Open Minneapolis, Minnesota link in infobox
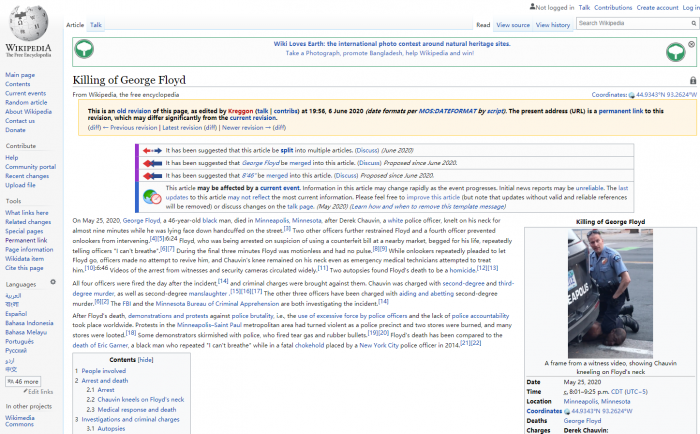Screen dimensions: 700x434 coord(597,401)
